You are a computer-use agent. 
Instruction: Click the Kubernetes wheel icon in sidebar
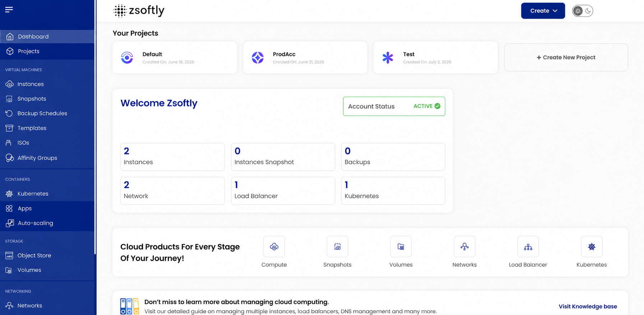coord(9,194)
